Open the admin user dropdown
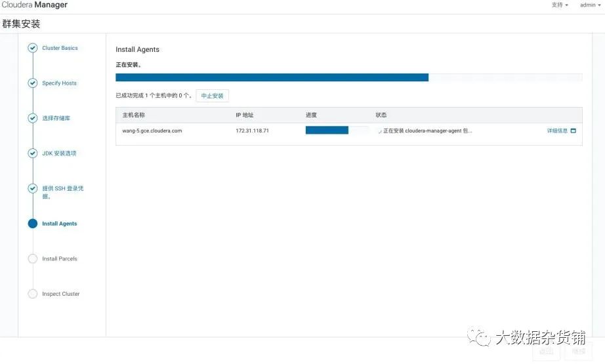The image size is (605, 364). click(590, 5)
